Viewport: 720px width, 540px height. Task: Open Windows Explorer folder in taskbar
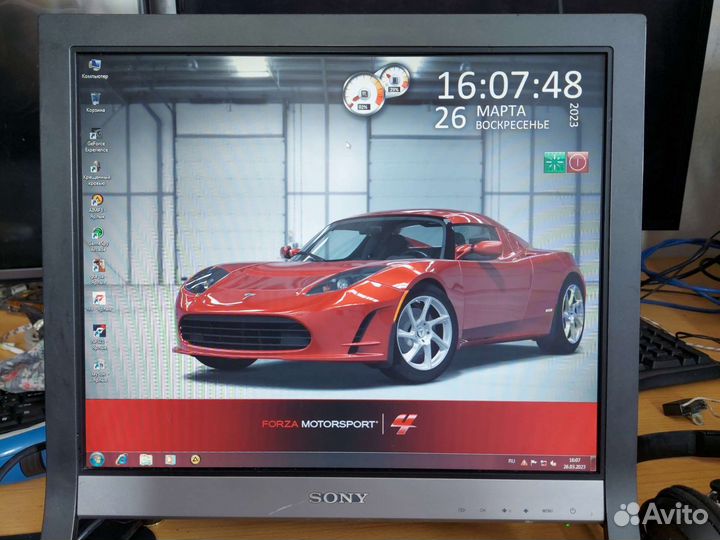pyautogui.click(x=146, y=459)
